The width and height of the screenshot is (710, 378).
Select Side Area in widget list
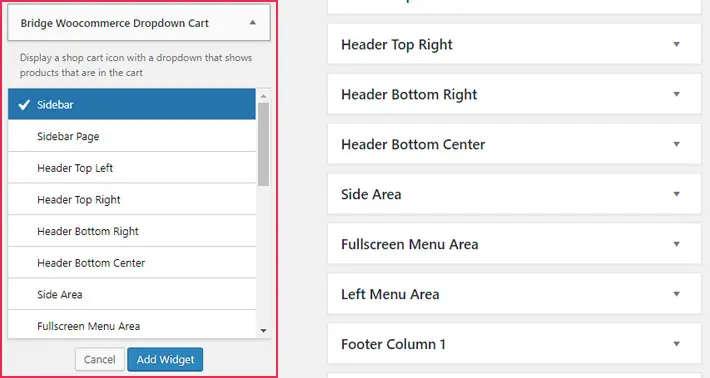coord(132,294)
